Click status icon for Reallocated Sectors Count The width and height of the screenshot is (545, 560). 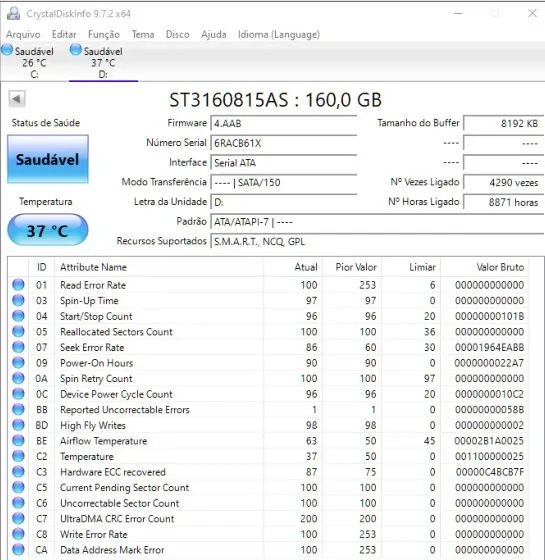[18, 331]
